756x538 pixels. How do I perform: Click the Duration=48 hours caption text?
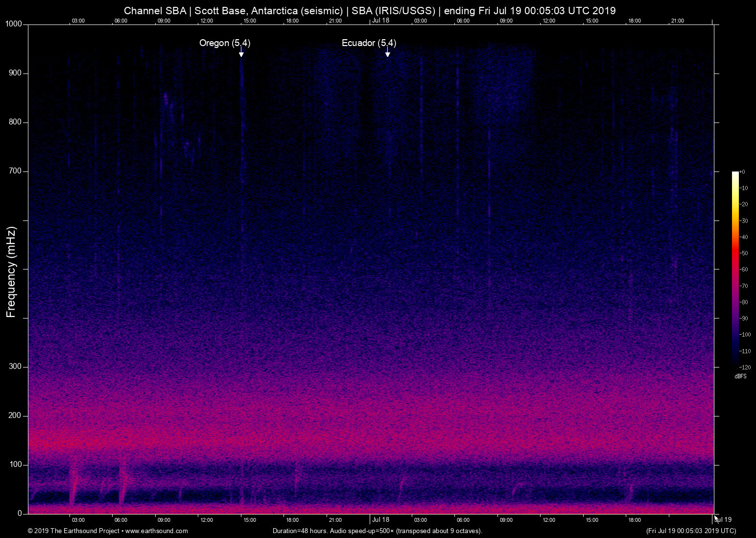pos(301,531)
